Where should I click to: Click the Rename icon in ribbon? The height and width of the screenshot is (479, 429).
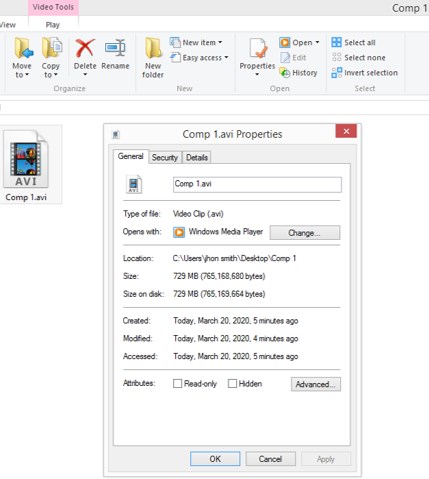pos(115,48)
